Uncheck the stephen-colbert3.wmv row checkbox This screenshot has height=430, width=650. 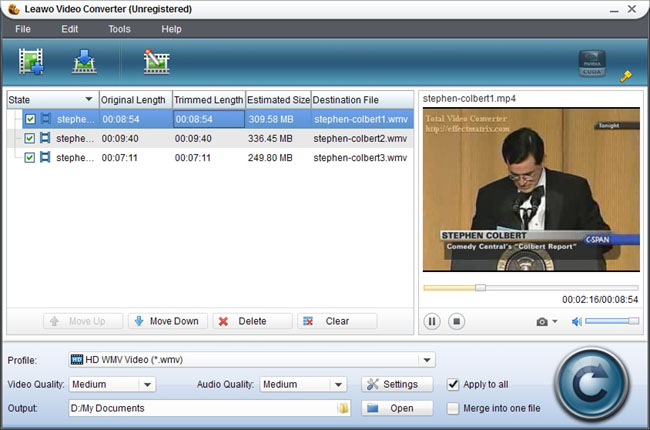(29, 158)
